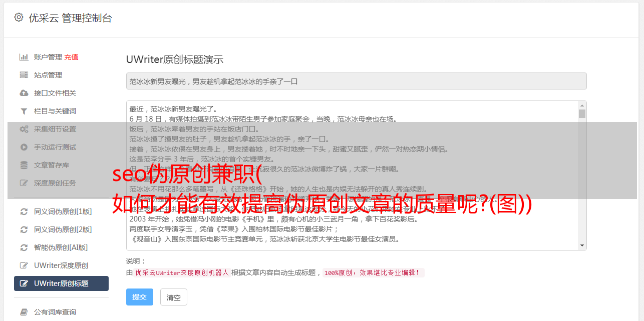
Task: Select the 智能伪原创[AI版] refresh icon
Action: tap(24, 247)
